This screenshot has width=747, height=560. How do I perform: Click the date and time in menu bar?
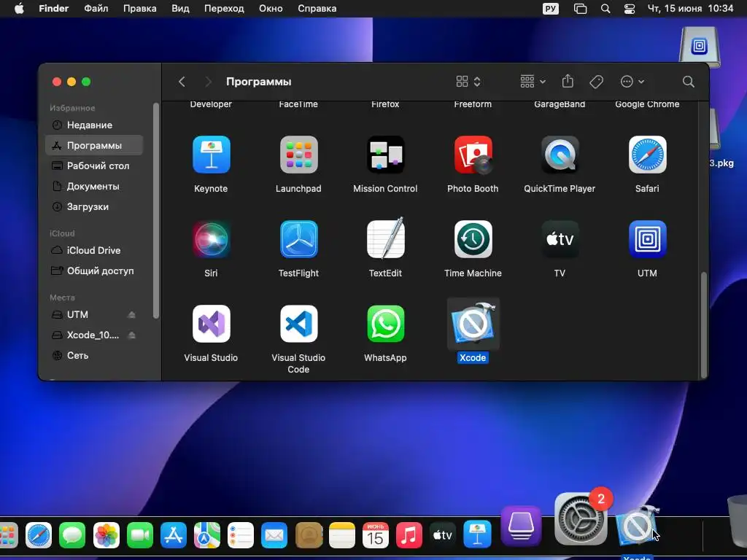[x=690, y=9]
